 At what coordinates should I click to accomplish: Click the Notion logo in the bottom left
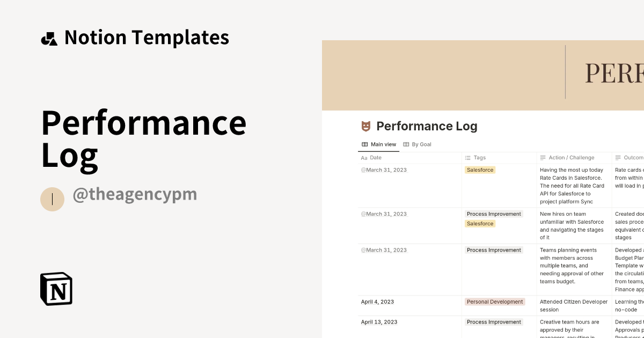tap(56, 288)
